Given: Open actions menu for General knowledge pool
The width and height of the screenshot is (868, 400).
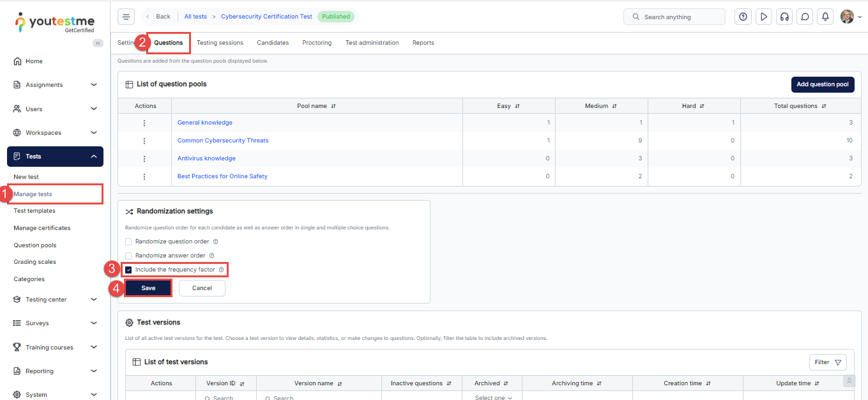Looking at the screenshot, I should click(144, 123).
